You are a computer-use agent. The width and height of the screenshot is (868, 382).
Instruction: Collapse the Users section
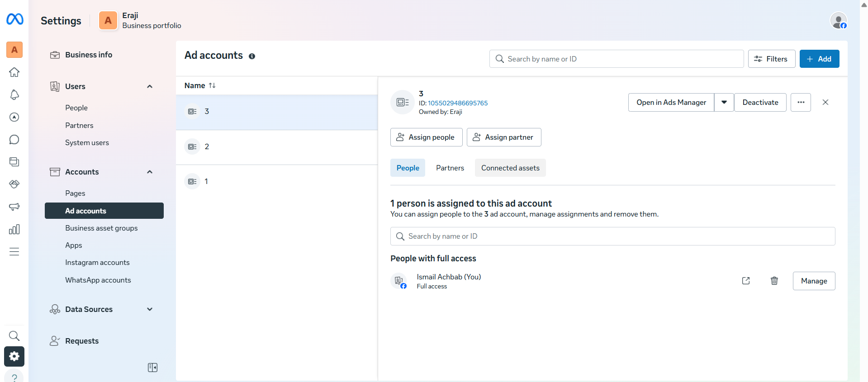click(150, 86)
